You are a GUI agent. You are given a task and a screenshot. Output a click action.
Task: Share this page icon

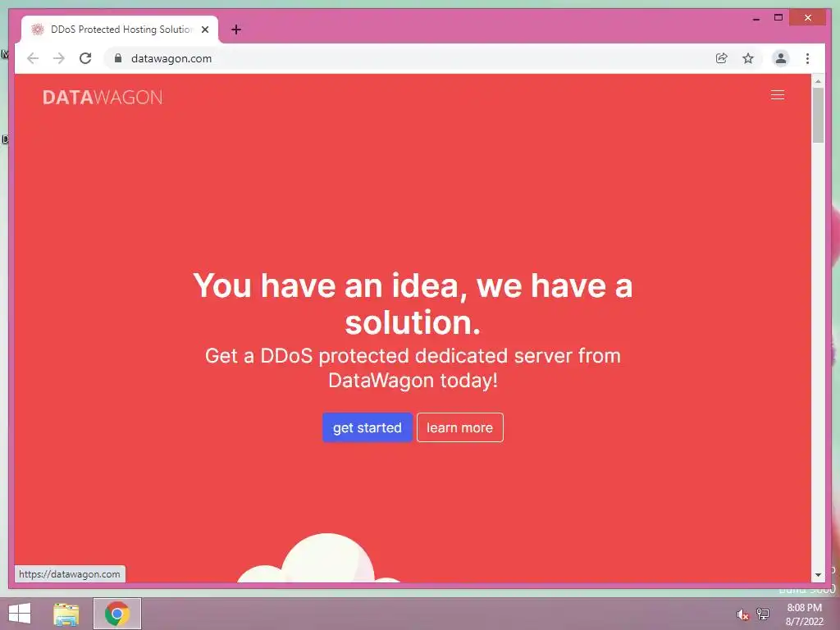722,58
